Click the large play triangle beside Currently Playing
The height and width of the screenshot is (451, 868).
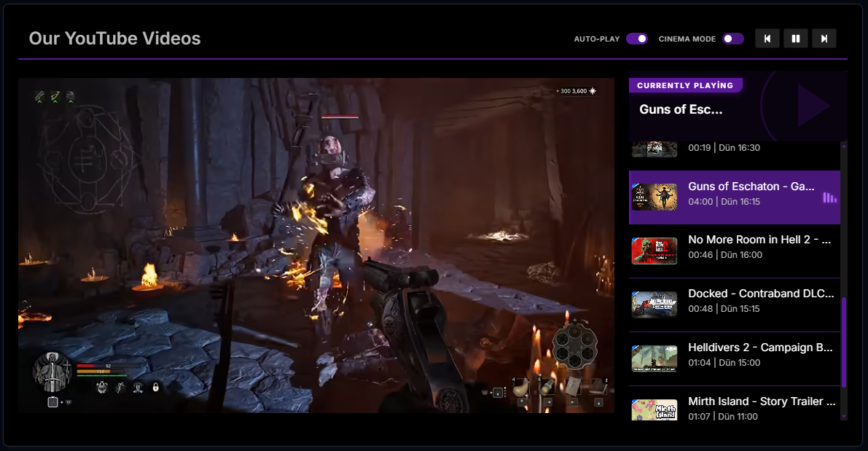pyautogui.click(x=813, y=106)
